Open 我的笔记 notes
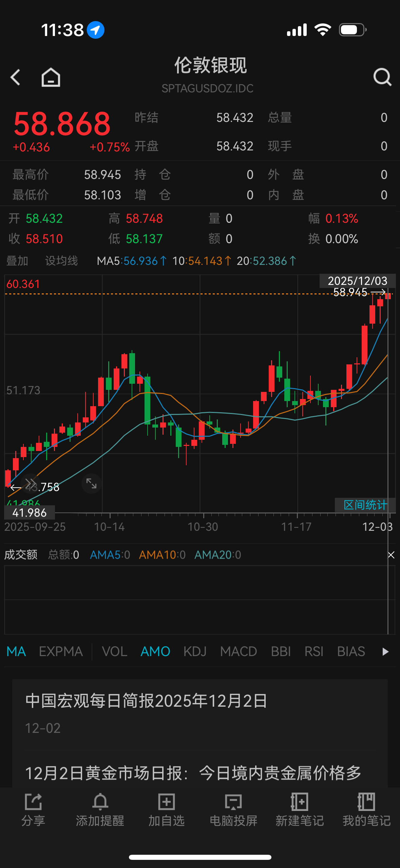The image size is (400, 868). point(366,810)
